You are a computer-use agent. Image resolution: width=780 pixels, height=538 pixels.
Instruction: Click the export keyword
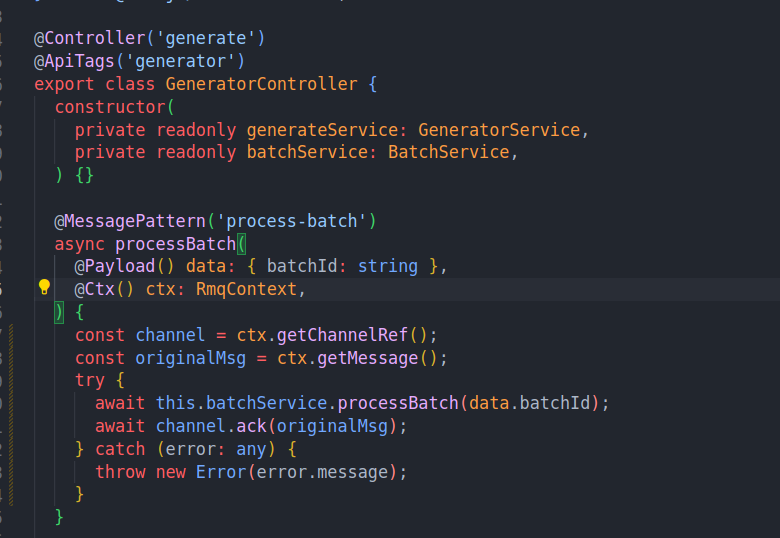(64, 84)
